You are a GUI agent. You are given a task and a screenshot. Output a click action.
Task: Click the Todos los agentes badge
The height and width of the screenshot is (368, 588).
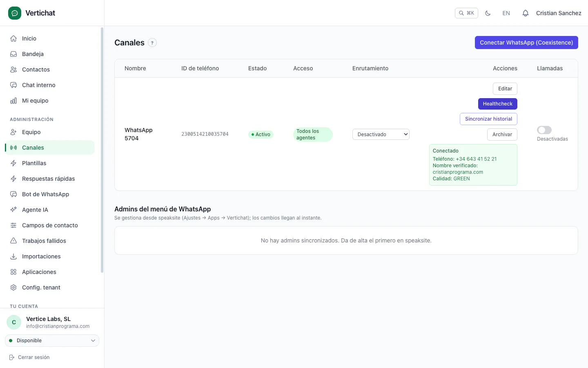[x=313, y=135]
